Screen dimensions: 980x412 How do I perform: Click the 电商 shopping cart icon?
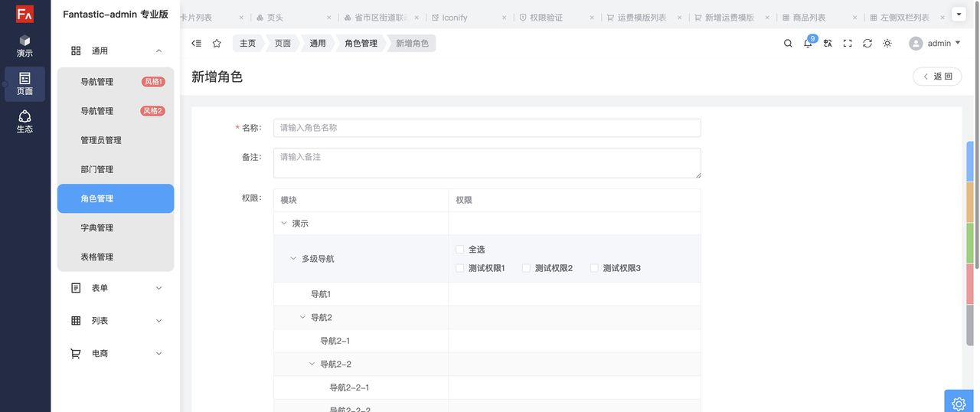(x=76, y=354)
